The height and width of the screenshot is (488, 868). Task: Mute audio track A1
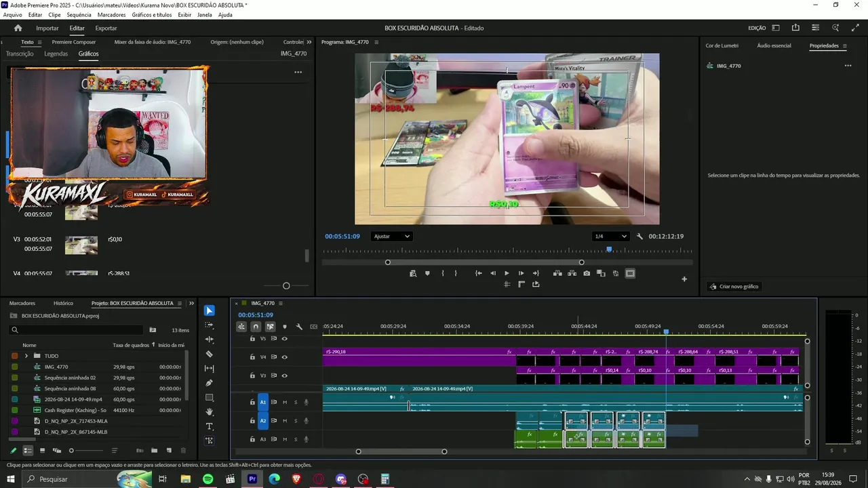(x=285, y=403)
